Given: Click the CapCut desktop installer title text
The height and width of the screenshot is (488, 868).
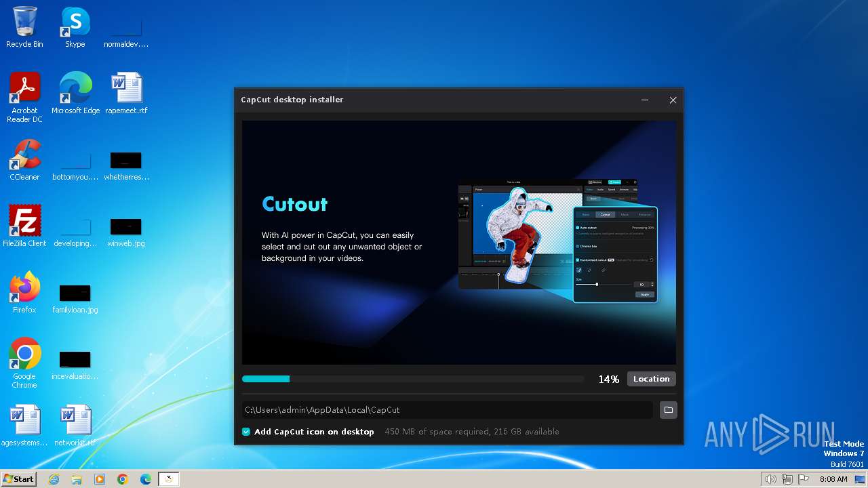Looking at the screenshot, I should point(292,100).
